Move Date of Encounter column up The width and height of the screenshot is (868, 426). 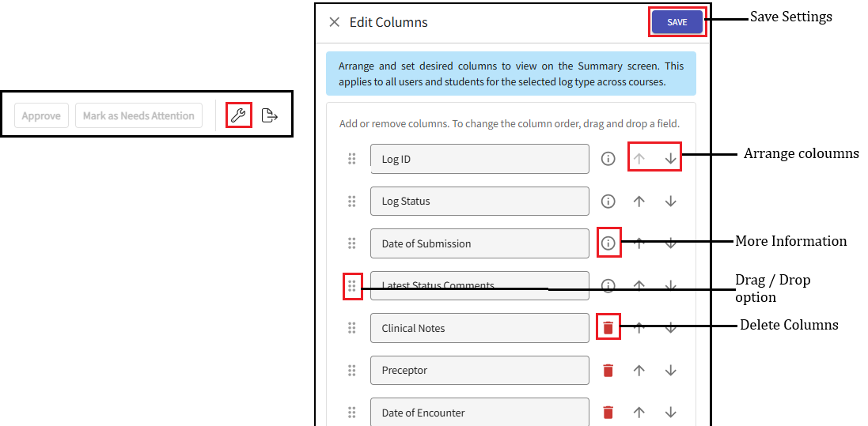639,413
